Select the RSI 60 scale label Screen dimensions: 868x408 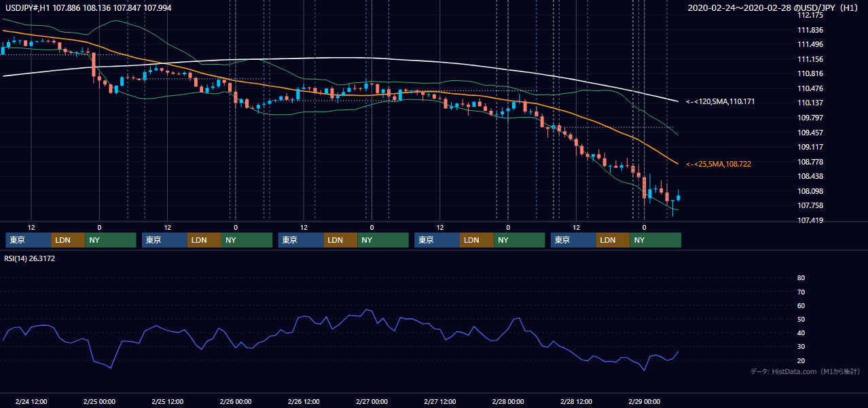(801, 305)
